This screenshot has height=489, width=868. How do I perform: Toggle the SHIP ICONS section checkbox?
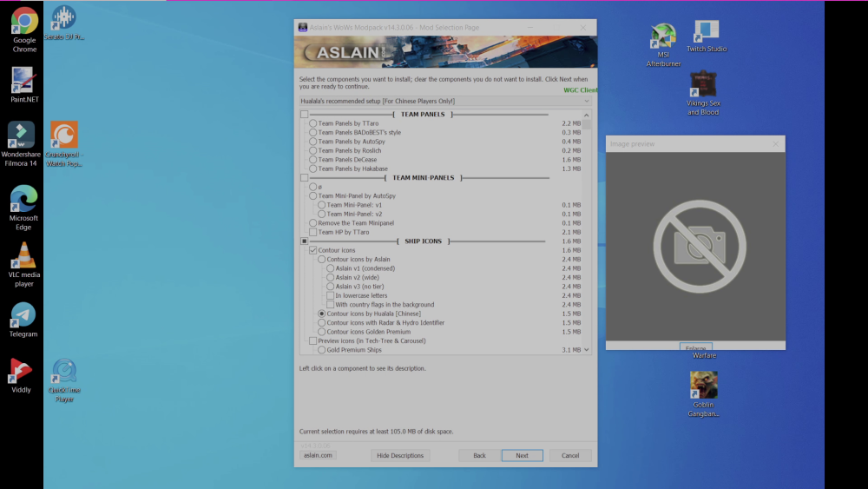click(x=304, y=241)
